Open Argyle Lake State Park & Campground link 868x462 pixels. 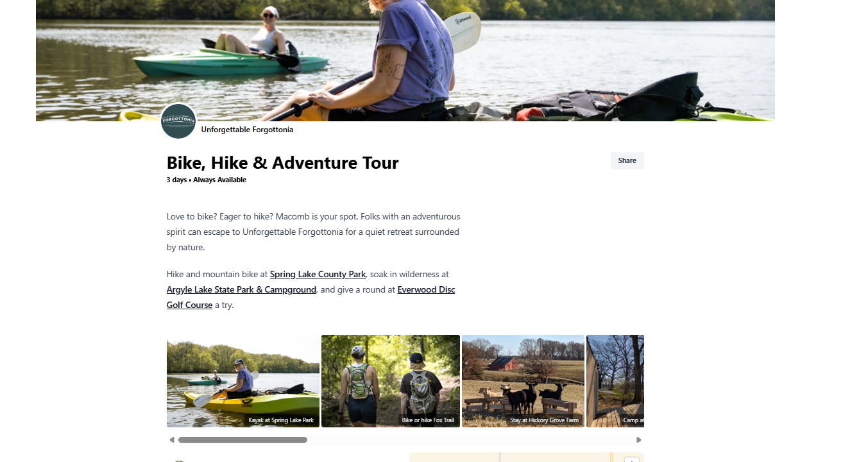[241, 289]
